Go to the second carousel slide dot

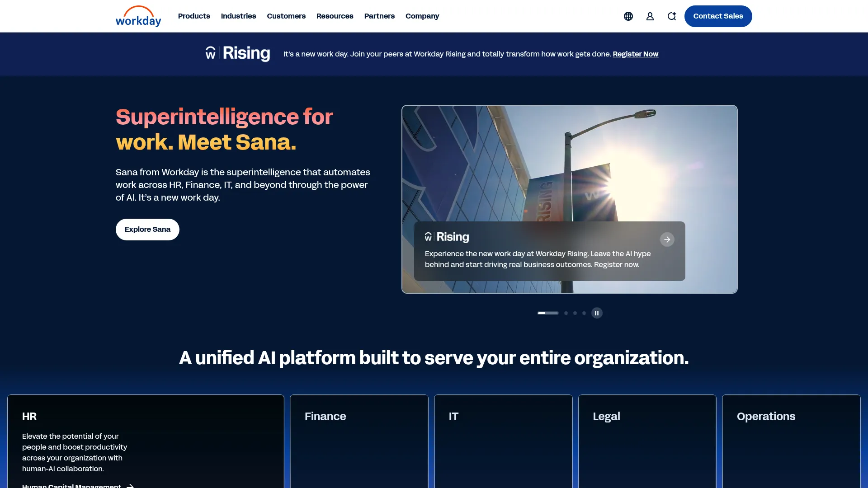pyautogui.click(x=566, y=313)
